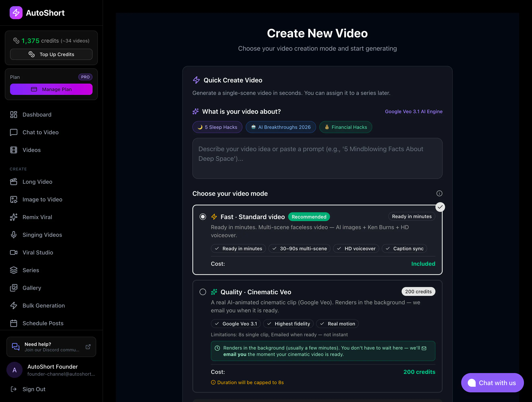Open the Schedule Posts calendar icon
Image resolution: width=532 pixels, height=402 pixels.
pos(14,323)
